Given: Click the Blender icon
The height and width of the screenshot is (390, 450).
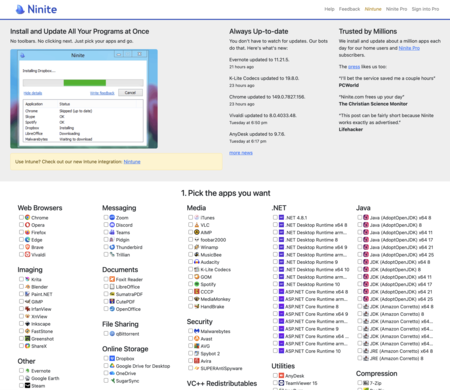Looking at the screenshot, I should click(x=28, y=286).
